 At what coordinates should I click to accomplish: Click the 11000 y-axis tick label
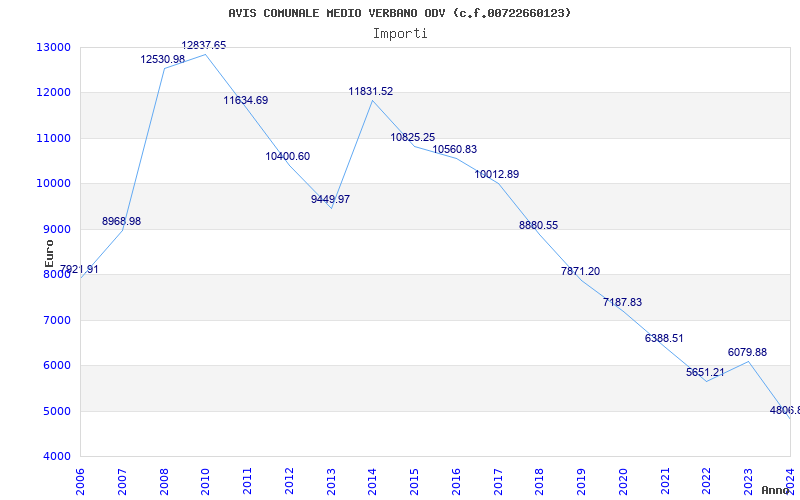54,138
